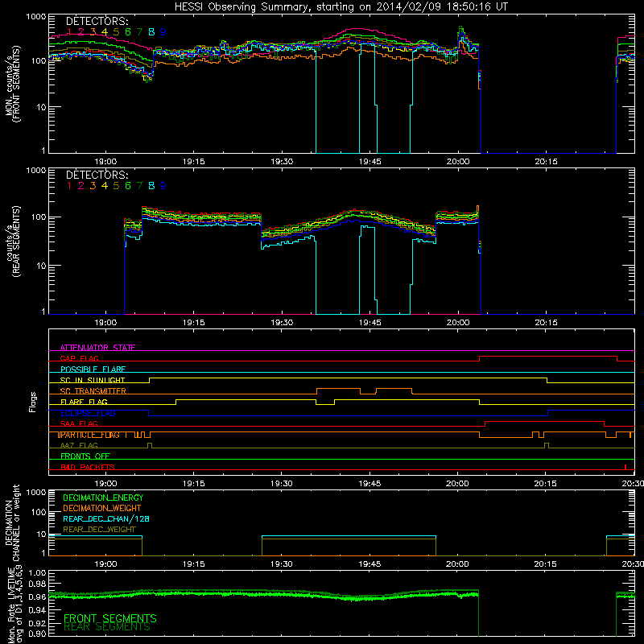Click the REAR_DEC_CHAN/128 legend entry
Image resolution: width=644 pixels, height=644 pixels.
coord(106,518)
